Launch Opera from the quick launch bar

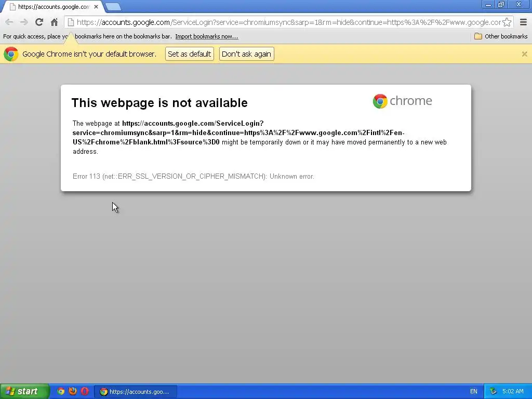tap(85, 391)
